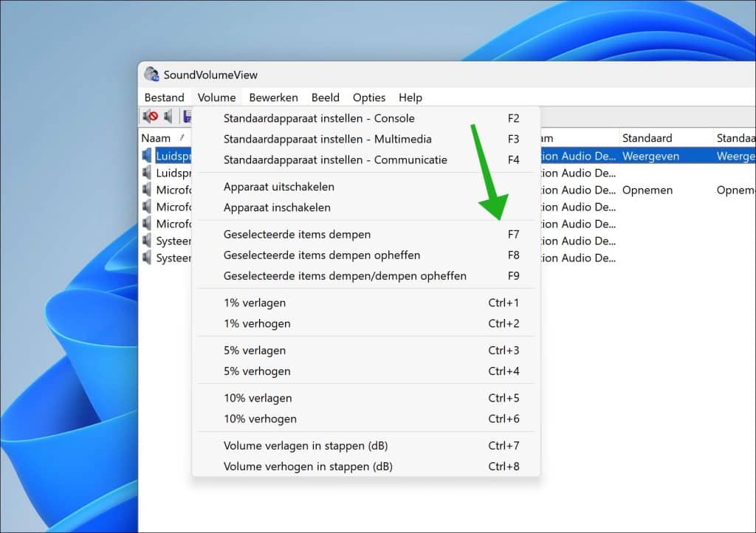Click the cut-off Standaa column header at right
This screenshot has height=533, width=756.
click(735, 138)
